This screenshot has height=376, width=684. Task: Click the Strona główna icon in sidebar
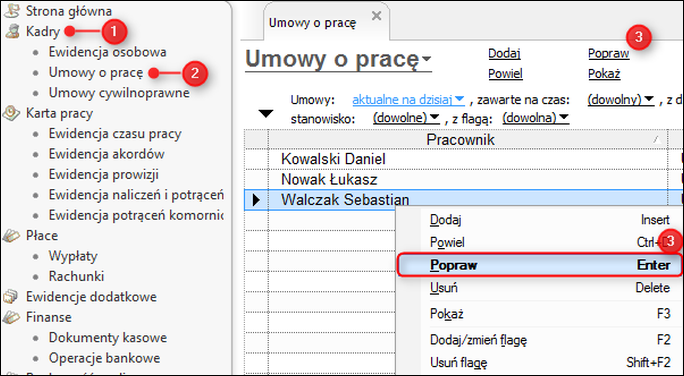point(11,11)
